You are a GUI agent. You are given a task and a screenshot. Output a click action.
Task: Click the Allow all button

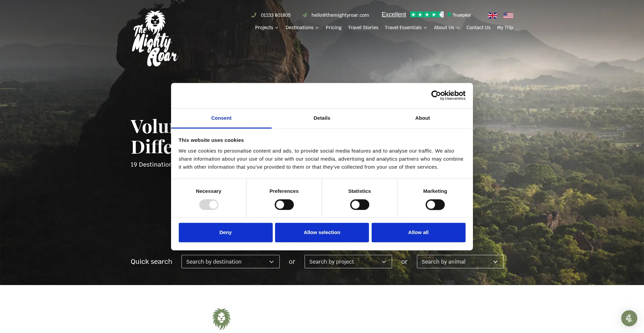[x=418, y=232]
